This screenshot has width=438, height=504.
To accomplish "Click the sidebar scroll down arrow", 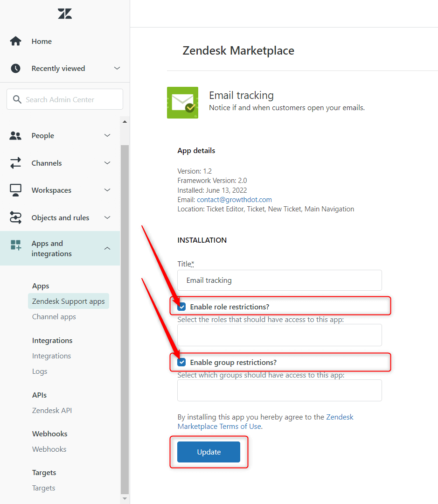I will click(x=125, y=498).
